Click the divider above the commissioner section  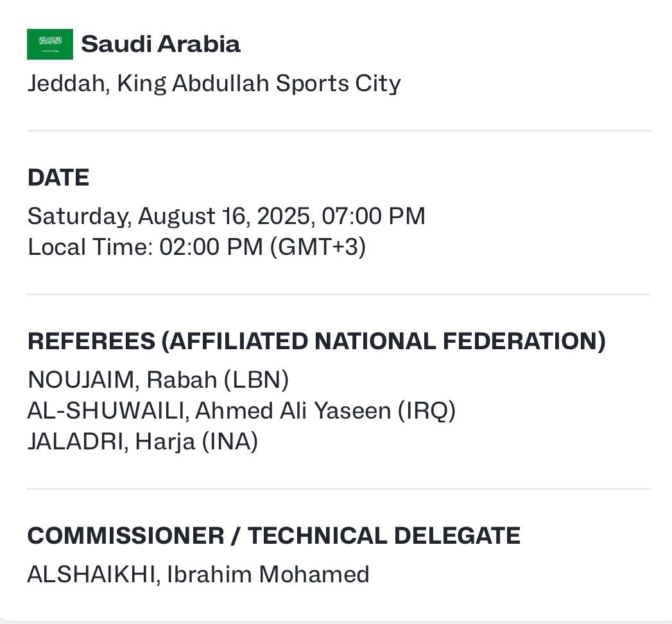point(339,489)
